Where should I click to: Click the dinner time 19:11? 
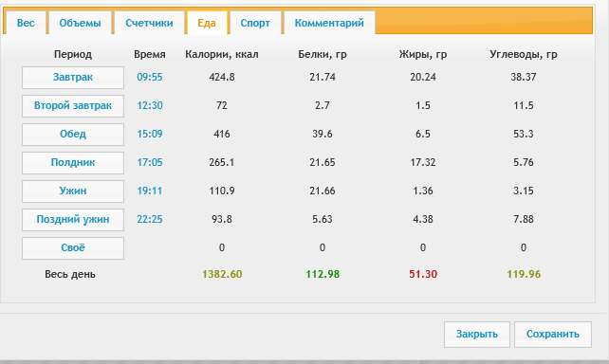click(150, 191)
